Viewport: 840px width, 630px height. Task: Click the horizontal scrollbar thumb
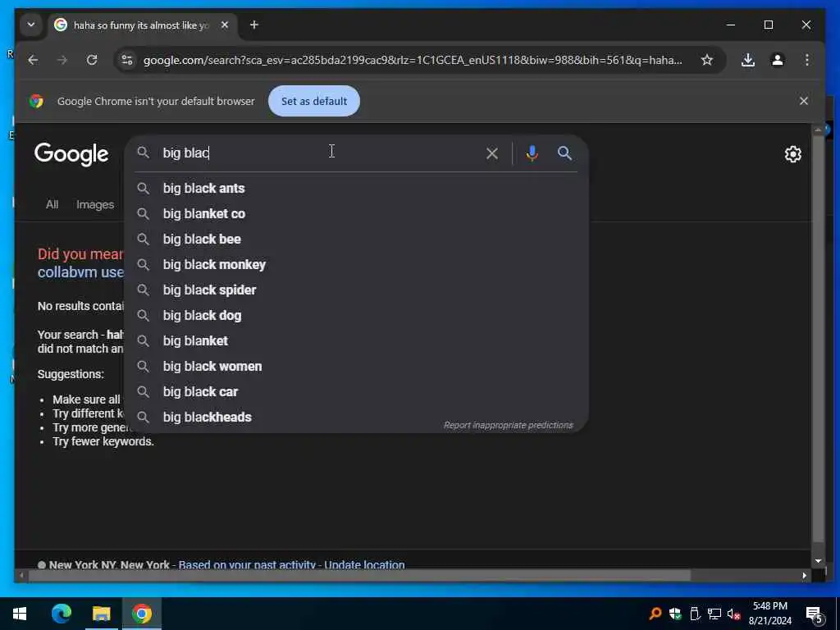(x=359, y=576)
